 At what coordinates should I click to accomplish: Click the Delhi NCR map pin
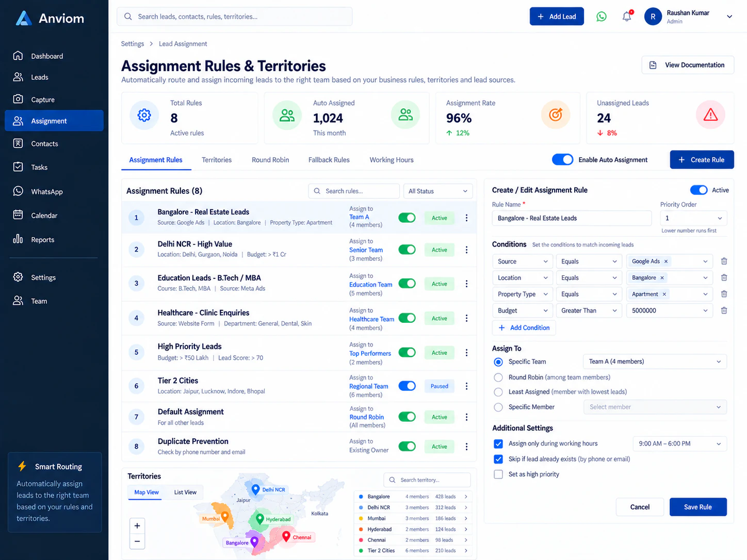point(255,489)
